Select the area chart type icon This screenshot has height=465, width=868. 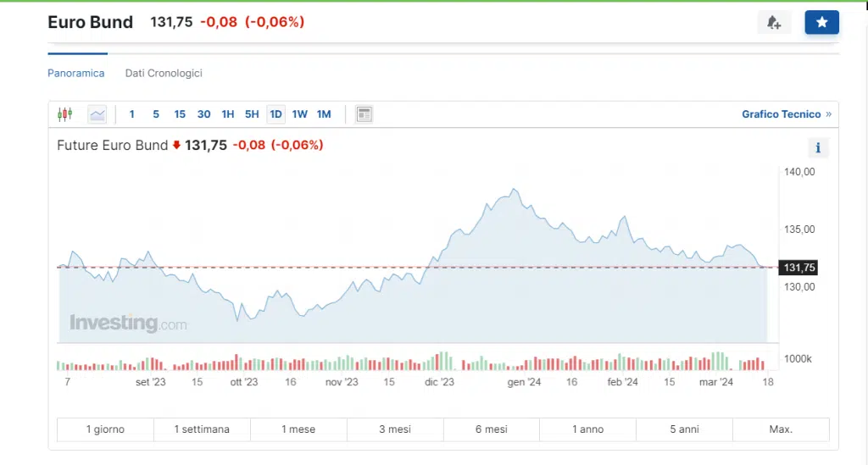coord(97,114)
